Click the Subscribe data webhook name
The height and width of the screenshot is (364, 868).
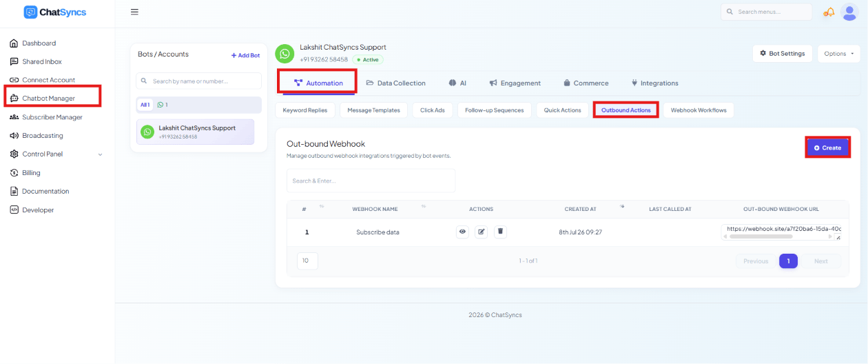pos(378,232)
